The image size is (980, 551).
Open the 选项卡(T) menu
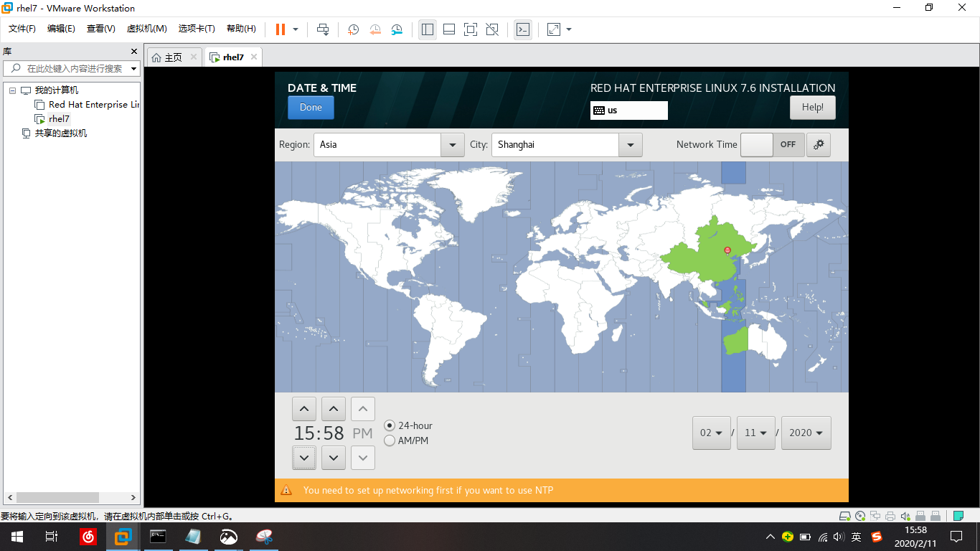(x=197, y=29)
